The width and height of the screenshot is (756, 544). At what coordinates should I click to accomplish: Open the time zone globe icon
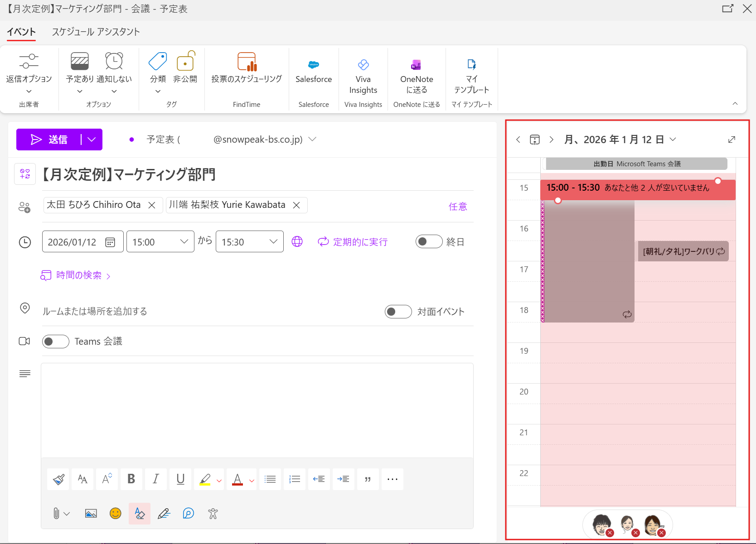click(x=297, y=241)
